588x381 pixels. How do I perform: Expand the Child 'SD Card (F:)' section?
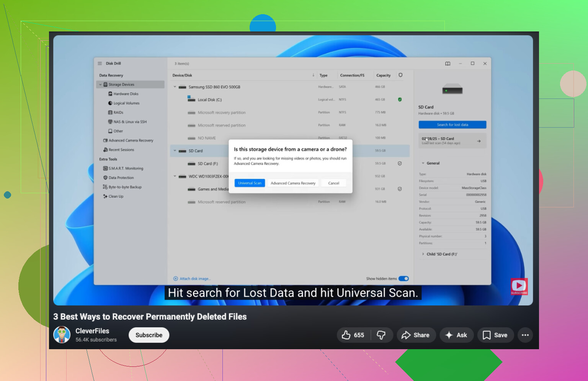pyautogui.click(x=423, y=254)
